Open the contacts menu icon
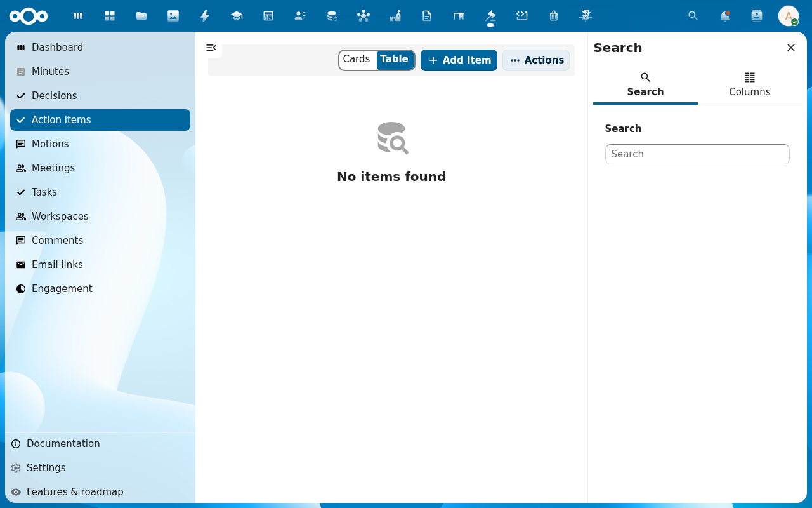This screenshot has width=812, height=508. (x=757, y=16)
